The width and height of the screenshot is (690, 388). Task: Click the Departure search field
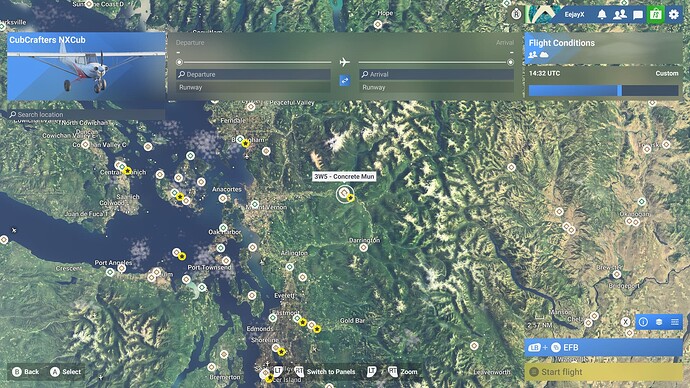253,74
